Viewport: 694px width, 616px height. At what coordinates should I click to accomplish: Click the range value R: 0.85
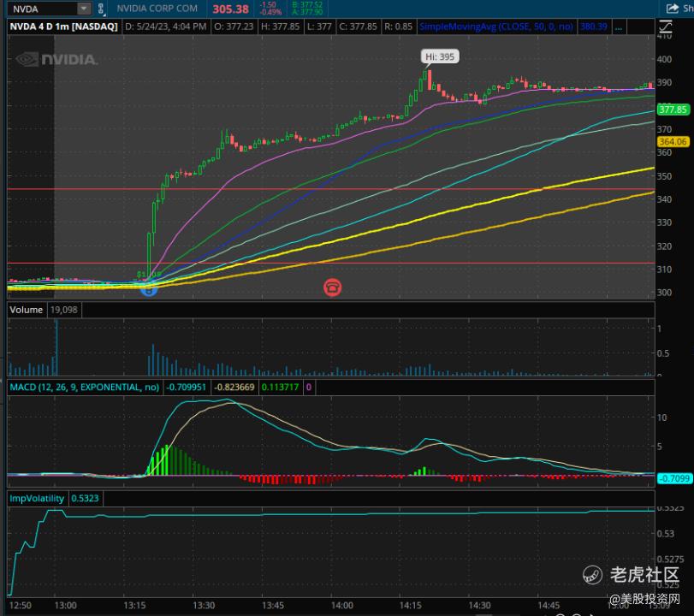(398, 27)
